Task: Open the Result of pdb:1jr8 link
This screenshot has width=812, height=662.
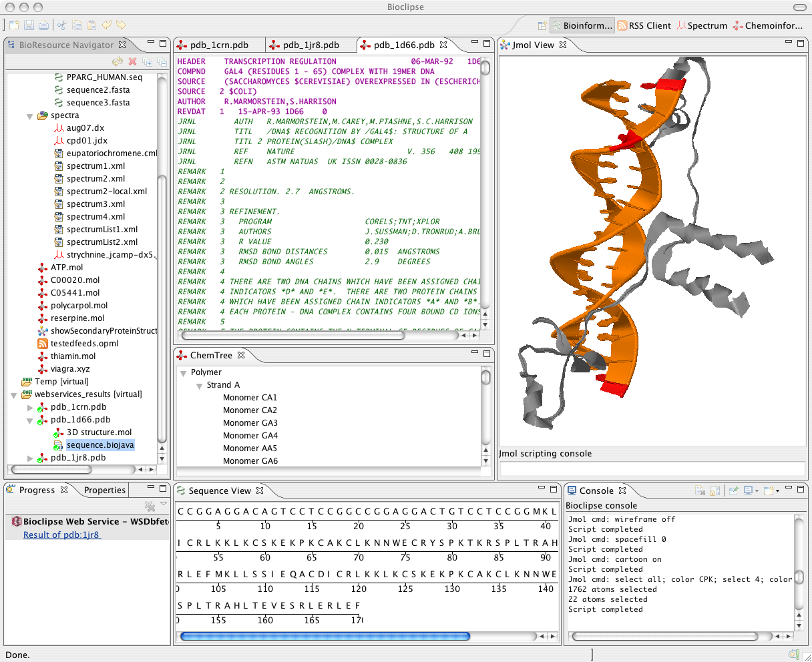Action: tap(61, 535)
